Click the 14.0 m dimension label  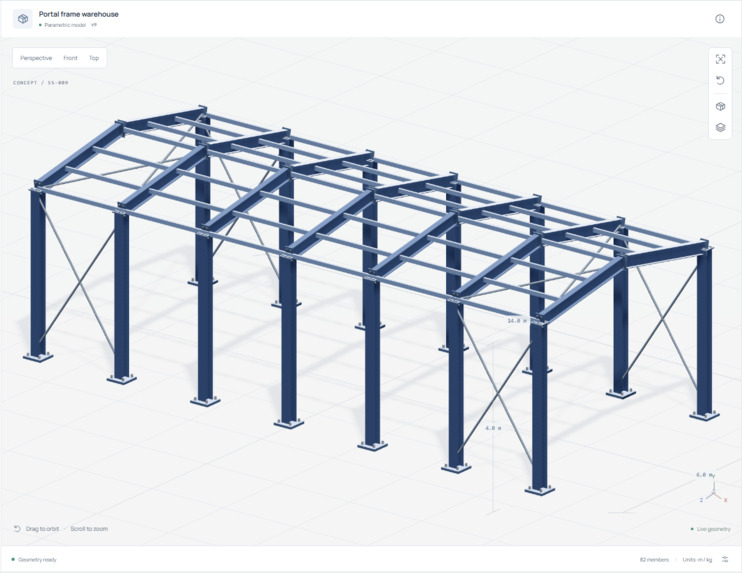pos(517,321)
